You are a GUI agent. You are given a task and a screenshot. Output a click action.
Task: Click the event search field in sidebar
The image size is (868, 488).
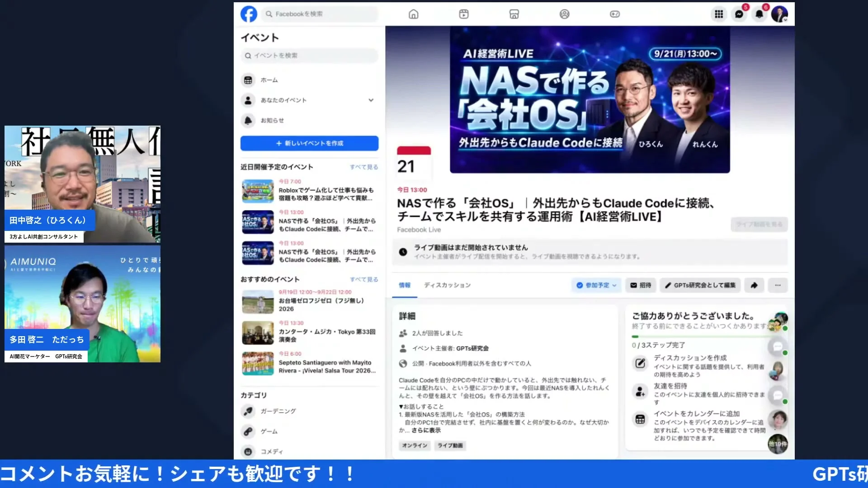309,56
